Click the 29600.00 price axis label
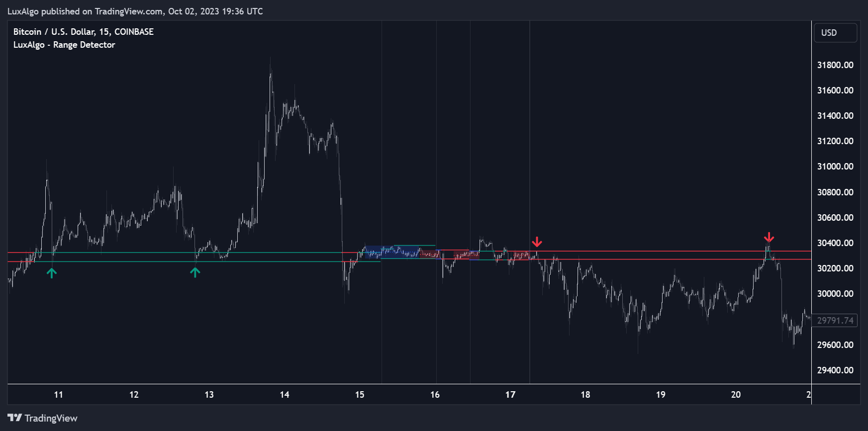 (835, 345)
